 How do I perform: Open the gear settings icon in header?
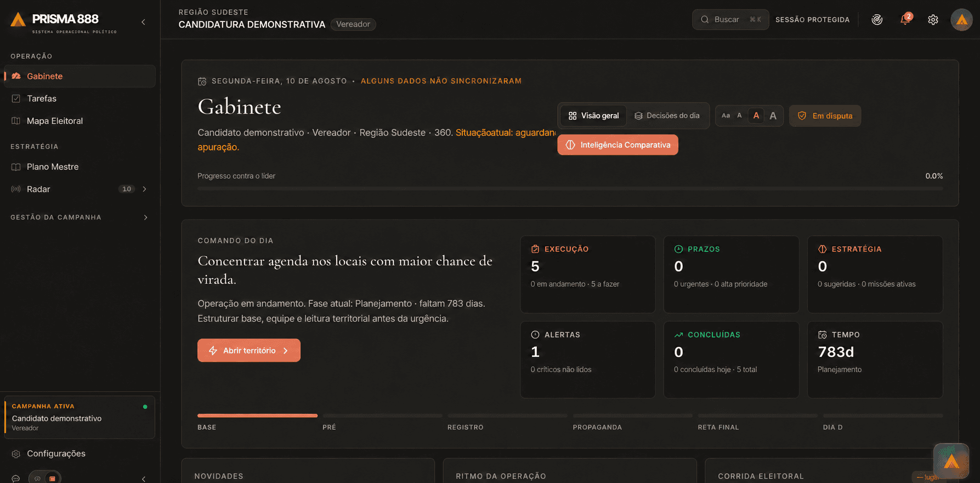(x=933, y=20)
